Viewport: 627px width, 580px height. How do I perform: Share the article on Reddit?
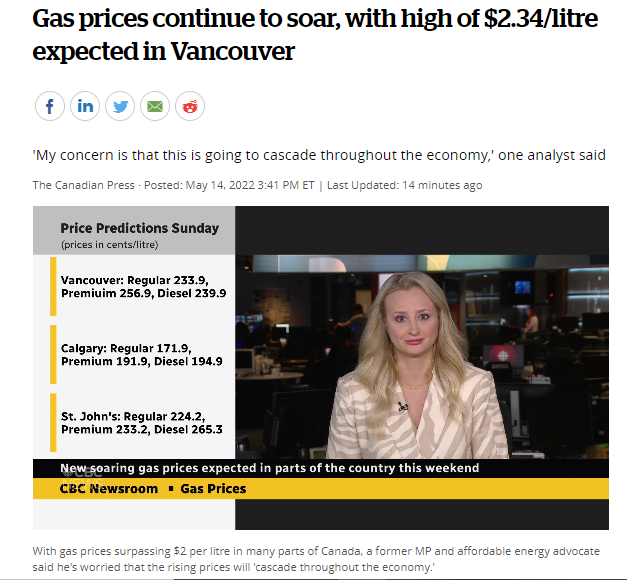tap(190, 106)
